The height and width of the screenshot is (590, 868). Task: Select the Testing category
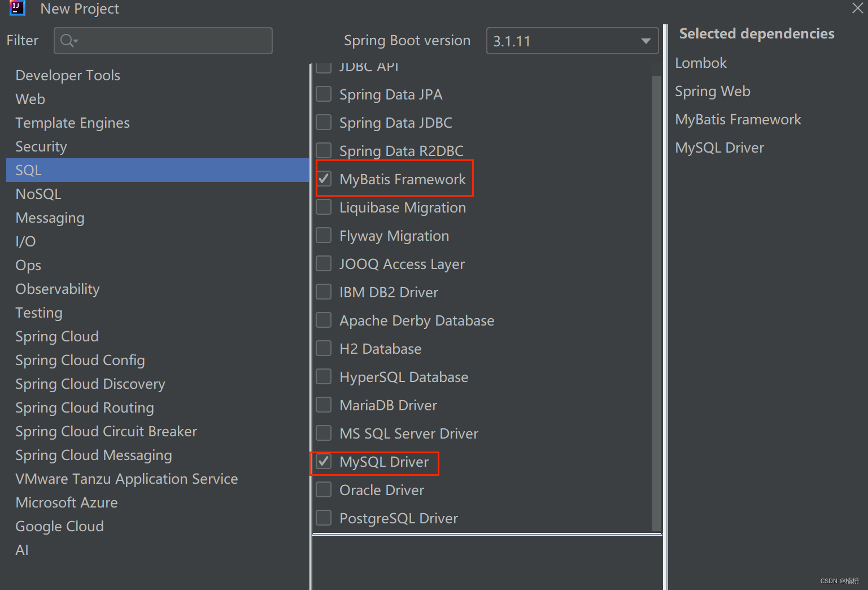point(158,313)
